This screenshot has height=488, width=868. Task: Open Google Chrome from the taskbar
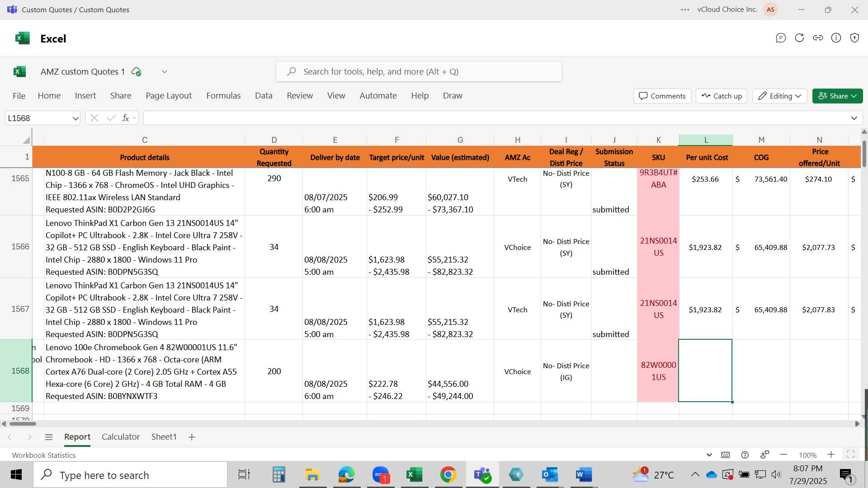[448, 475]
